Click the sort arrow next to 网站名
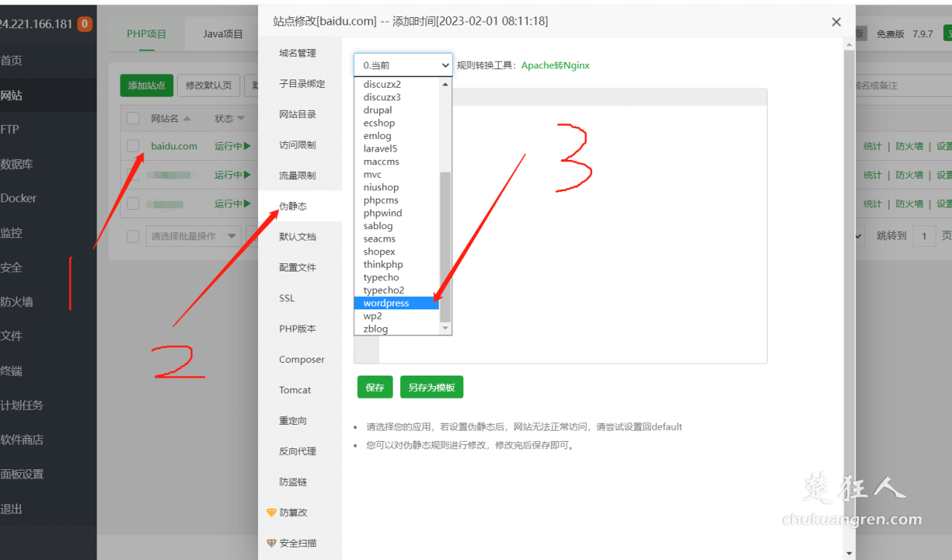This screenshot has width=952, height=560. [x=187, y=118]
